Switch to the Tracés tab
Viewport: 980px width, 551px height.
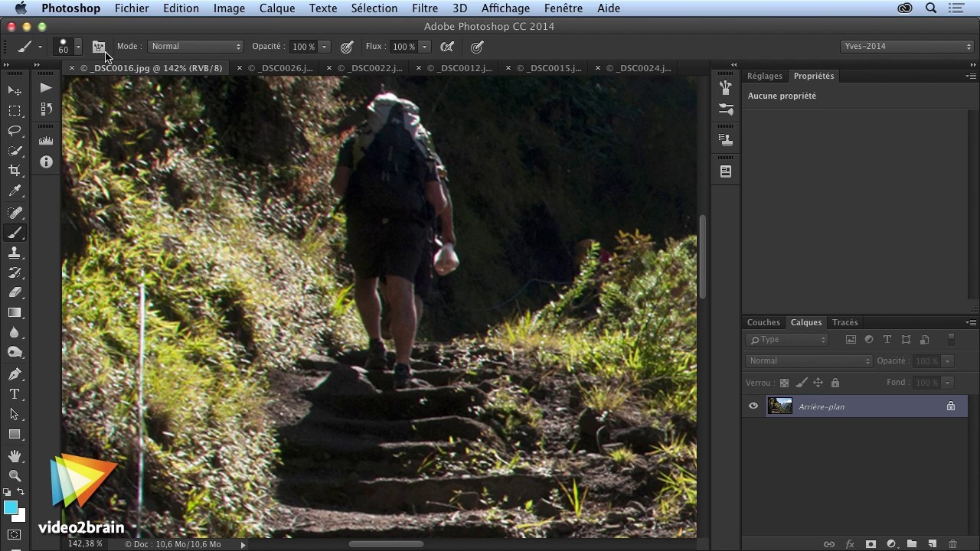click(845, 322)
